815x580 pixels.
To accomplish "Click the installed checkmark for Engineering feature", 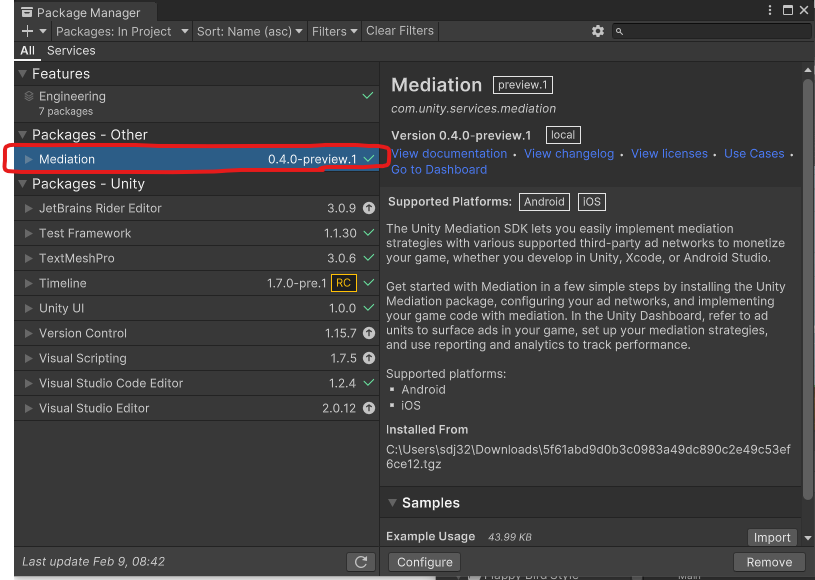I will (367, 96).
